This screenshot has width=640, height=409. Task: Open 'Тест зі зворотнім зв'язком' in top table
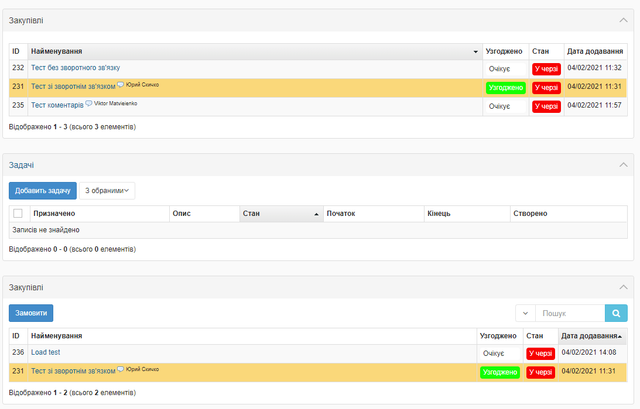point(73,87)
